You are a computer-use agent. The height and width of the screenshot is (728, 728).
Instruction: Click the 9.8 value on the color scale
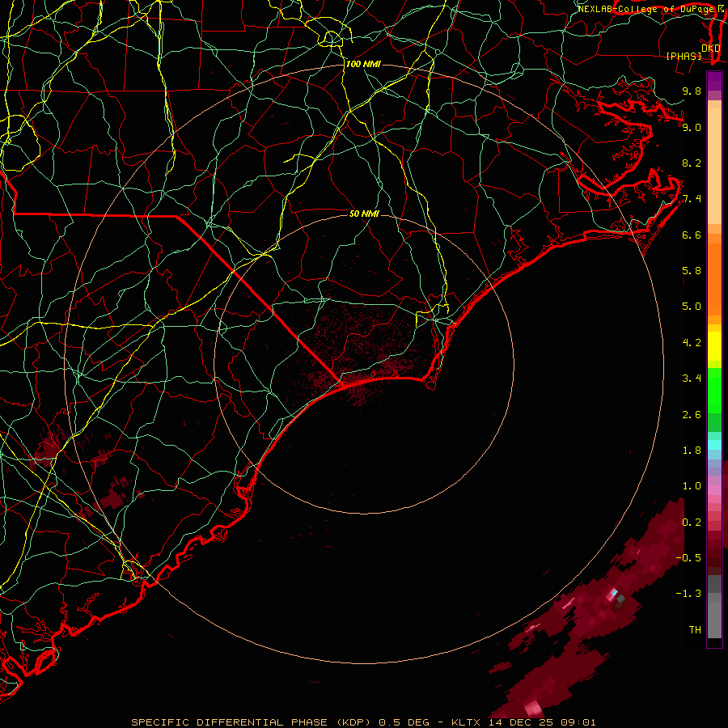[x=692, y=91]
